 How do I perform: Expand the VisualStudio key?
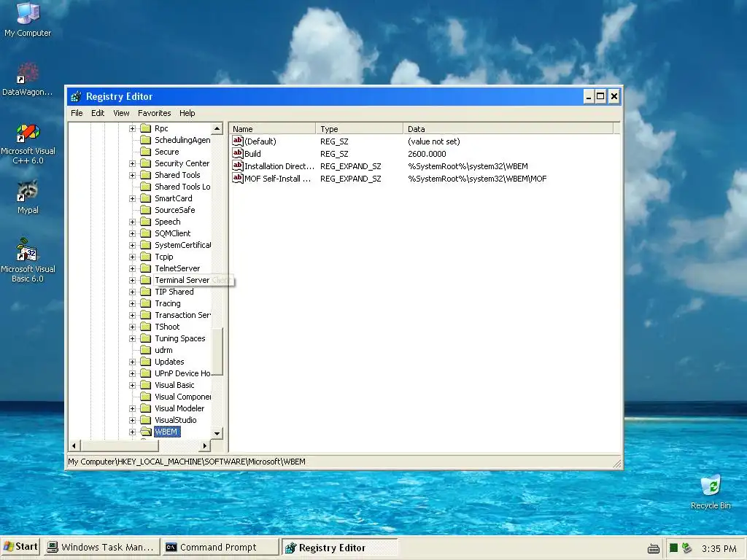(133, 420)
